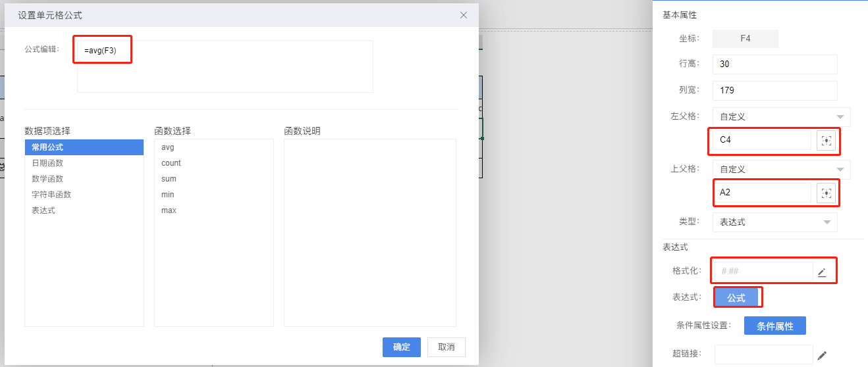This screenshot has width=868, height=367.
Task: Confirm the formula with 确定
Action: point(402,347)
